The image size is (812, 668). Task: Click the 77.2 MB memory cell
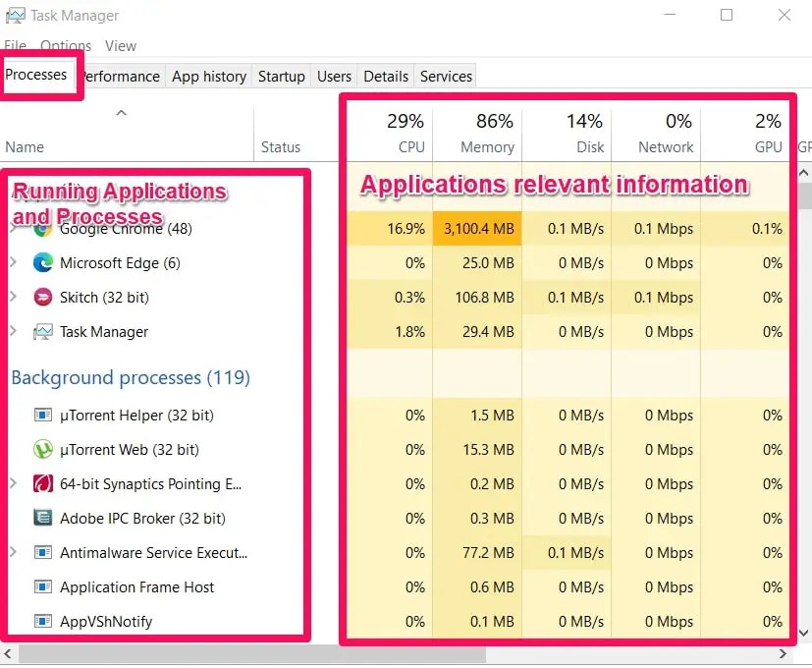pos(477,552)
